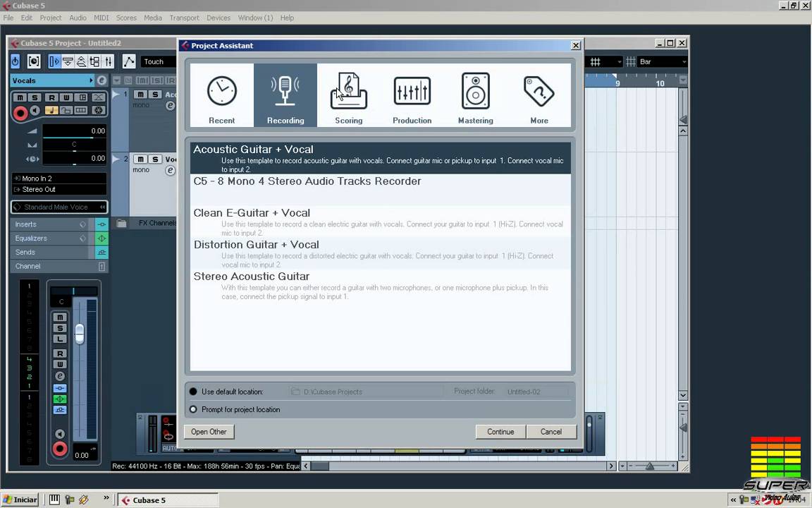Click lane display type icon in inspector
Viewport: 812px width, 508px height.
[81, 110]
